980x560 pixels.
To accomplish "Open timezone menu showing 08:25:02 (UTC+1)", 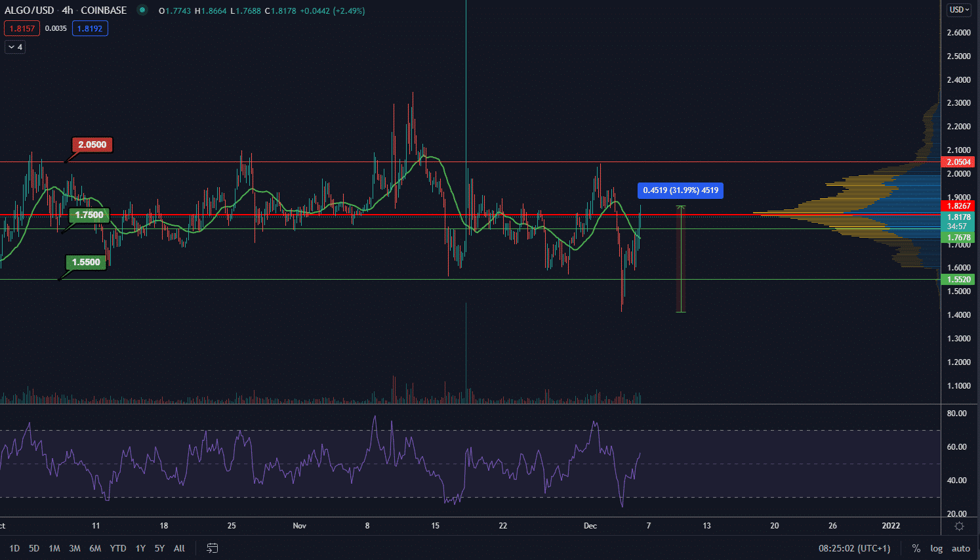I will coord(854,548).
